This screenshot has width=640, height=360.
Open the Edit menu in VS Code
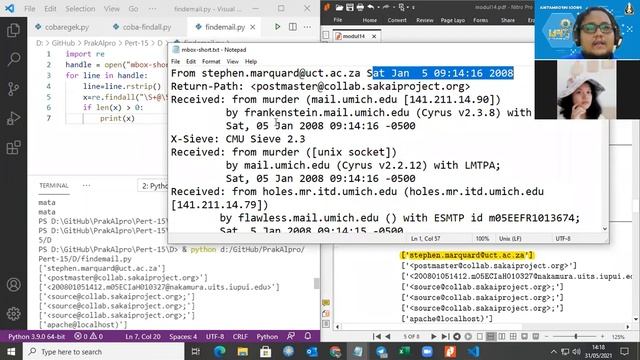(x=50, y=9)
